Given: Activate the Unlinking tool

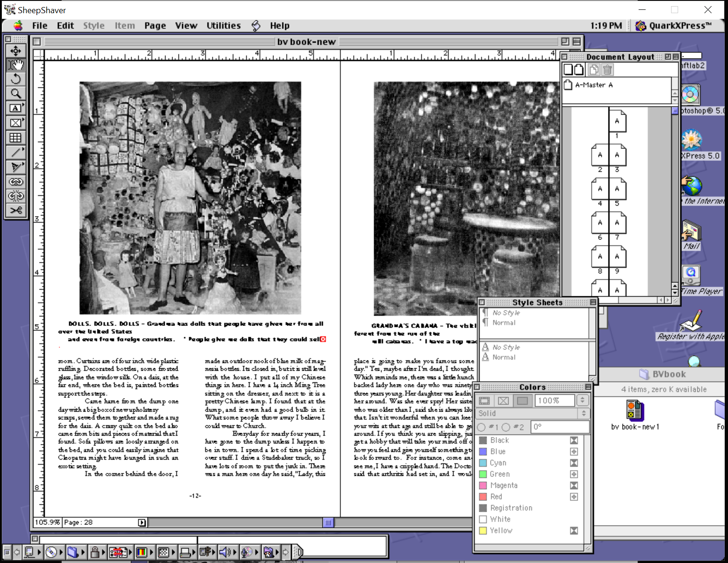Looking at the screenshot, I should tap(16, 196).
